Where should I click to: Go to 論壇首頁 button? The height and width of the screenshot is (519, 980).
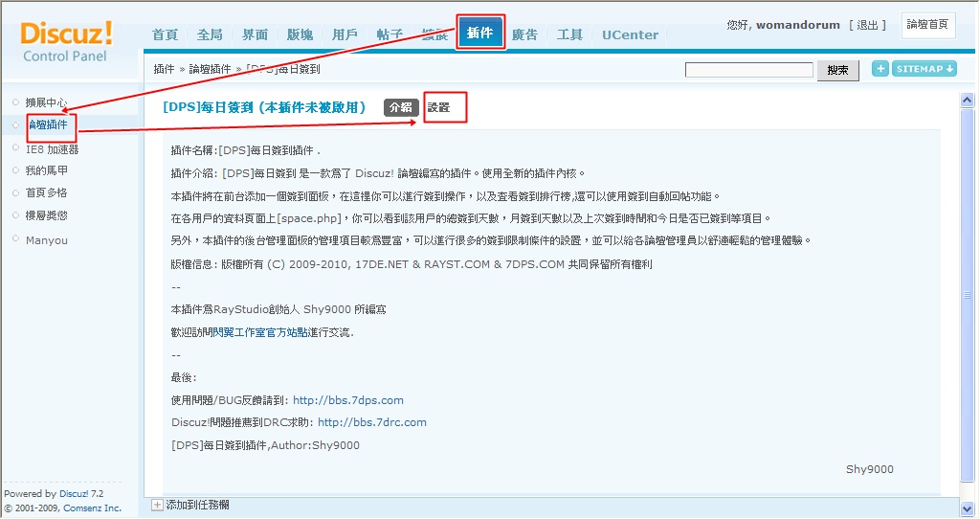click(x=927, y=24)
